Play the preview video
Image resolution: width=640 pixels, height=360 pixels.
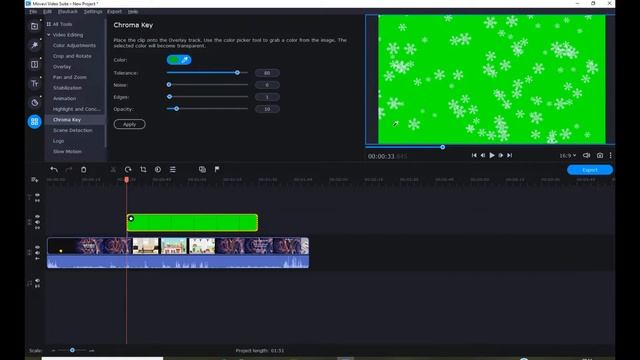(x=492, y=156)
